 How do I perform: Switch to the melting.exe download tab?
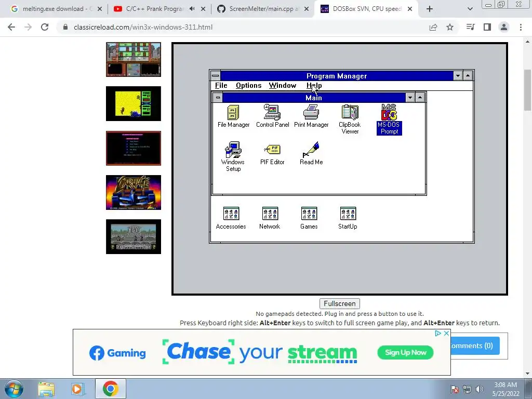point(56,9)
